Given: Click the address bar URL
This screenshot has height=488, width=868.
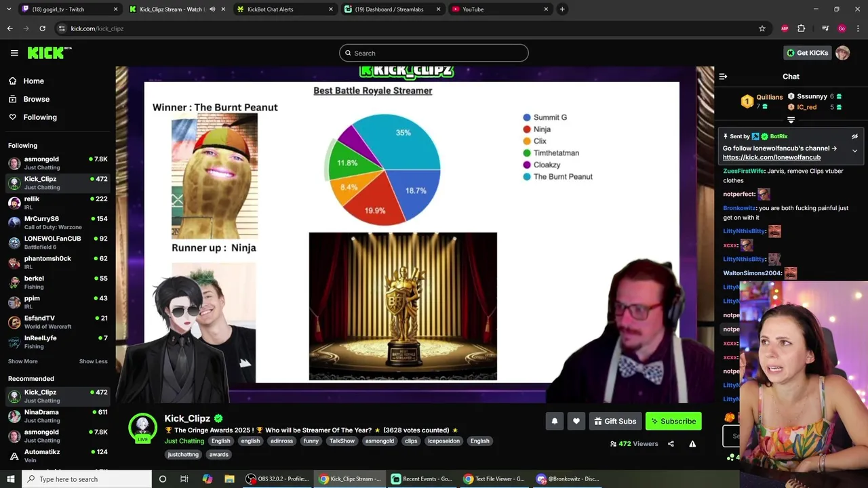Looking at the screenshot, I should (x=97, y=28).
